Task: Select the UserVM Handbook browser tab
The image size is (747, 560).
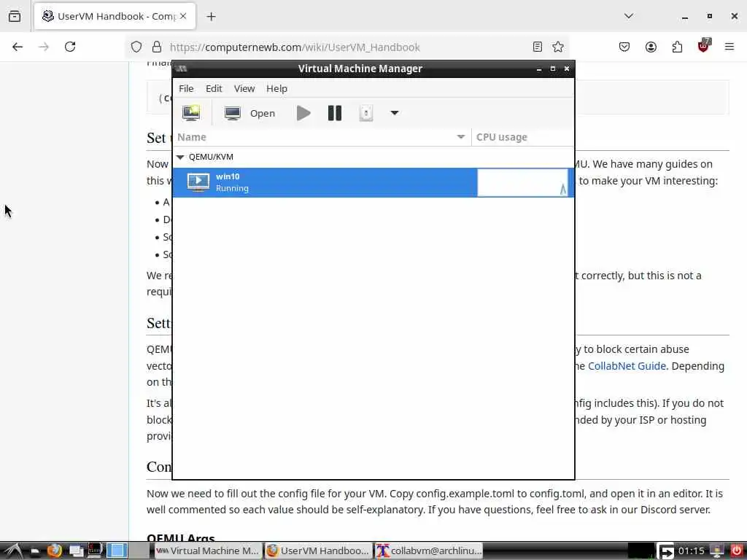Action: click(x=115, y=16)
